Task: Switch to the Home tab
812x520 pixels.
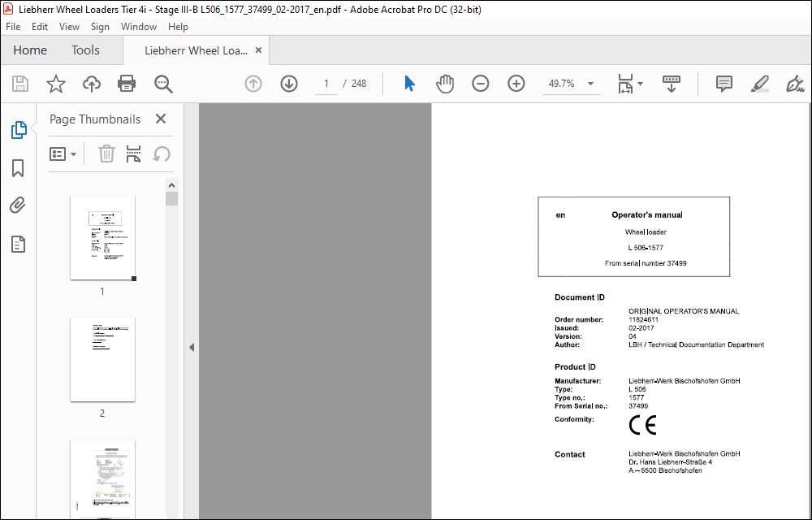Action: click(30, 50)
